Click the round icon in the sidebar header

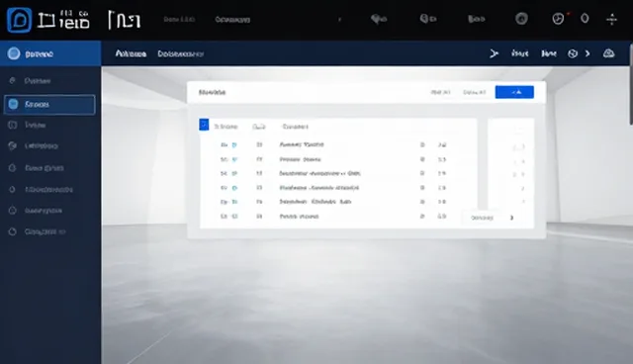pyautogui.click(x=14, y=53)
